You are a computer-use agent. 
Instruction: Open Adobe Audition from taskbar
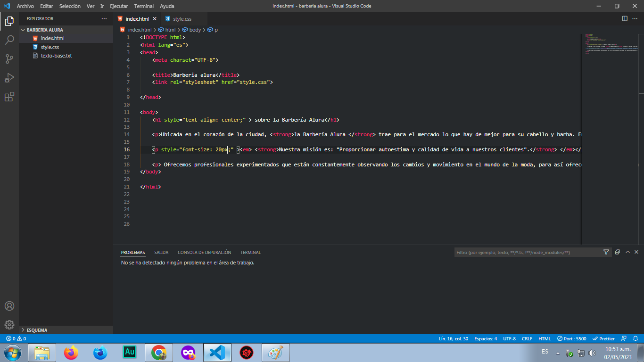point(130,353)
